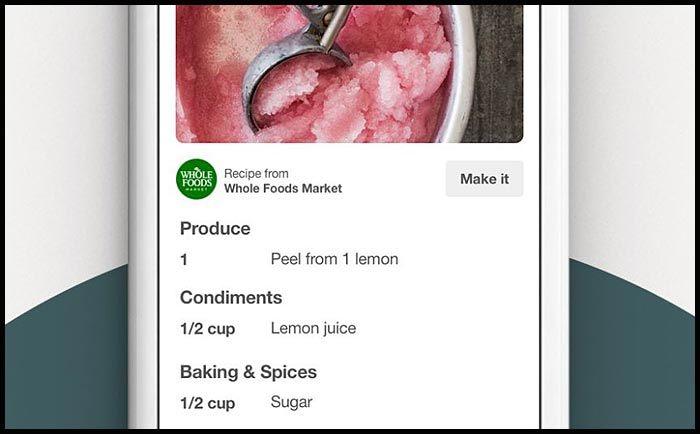This screenshot has width=700, height=434.
Task: Tap the sorbet recipe photo
Action: [350, 74]
